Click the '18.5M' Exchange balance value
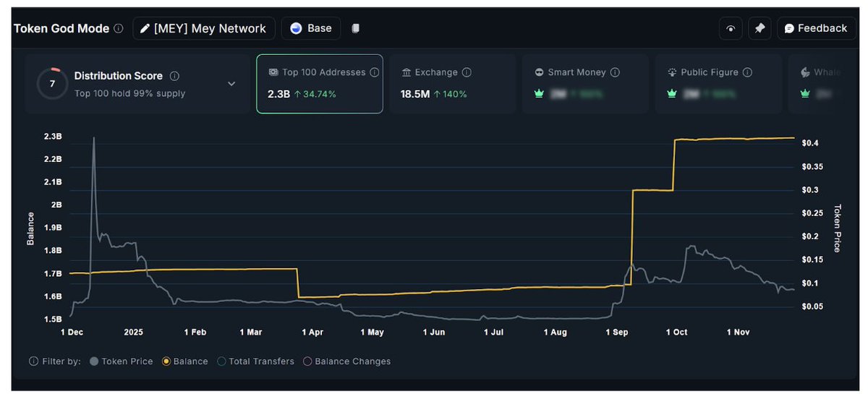 [414, 94]
